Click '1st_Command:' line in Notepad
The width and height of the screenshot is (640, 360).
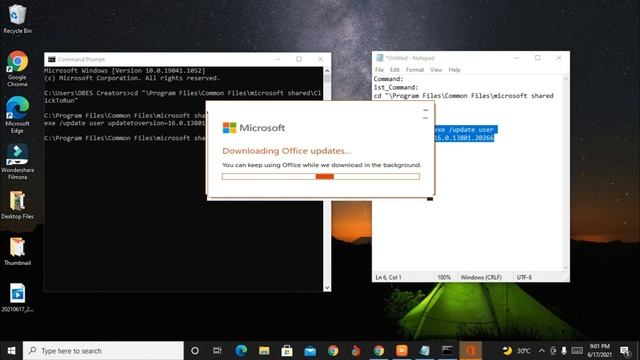click(396, 87)
